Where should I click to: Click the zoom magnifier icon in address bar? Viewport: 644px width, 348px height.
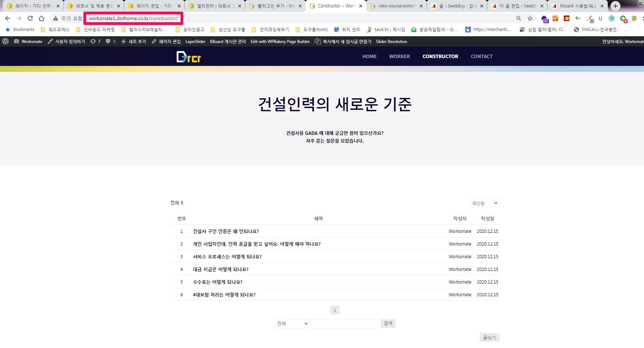pos(518,18)
